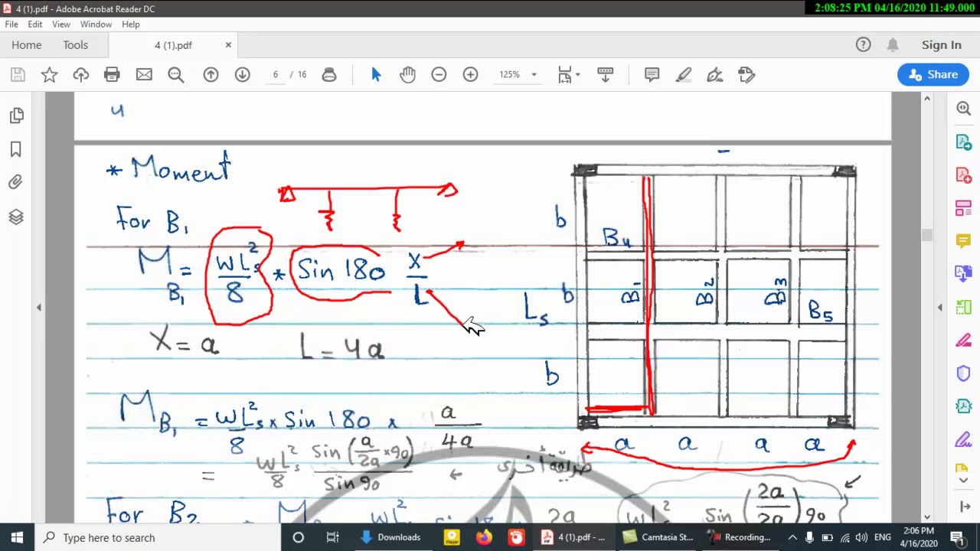Zoom in with the plus button

pos(470,74)
